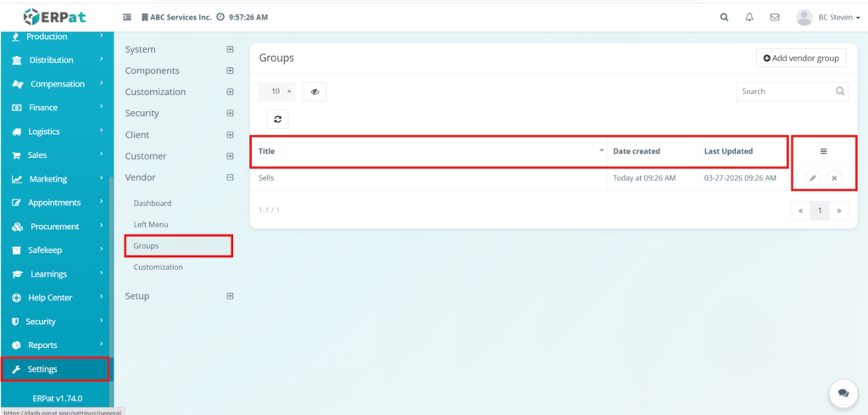Click Add vendor group button
The image size is (868, 415).
pyautogui.click(x=801, y=59)
